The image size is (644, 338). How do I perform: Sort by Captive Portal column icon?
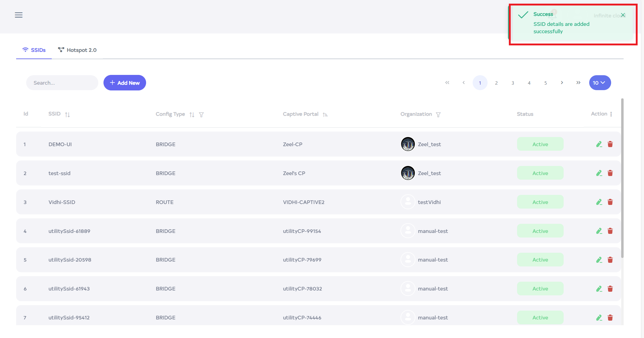(x=325, y=114)
